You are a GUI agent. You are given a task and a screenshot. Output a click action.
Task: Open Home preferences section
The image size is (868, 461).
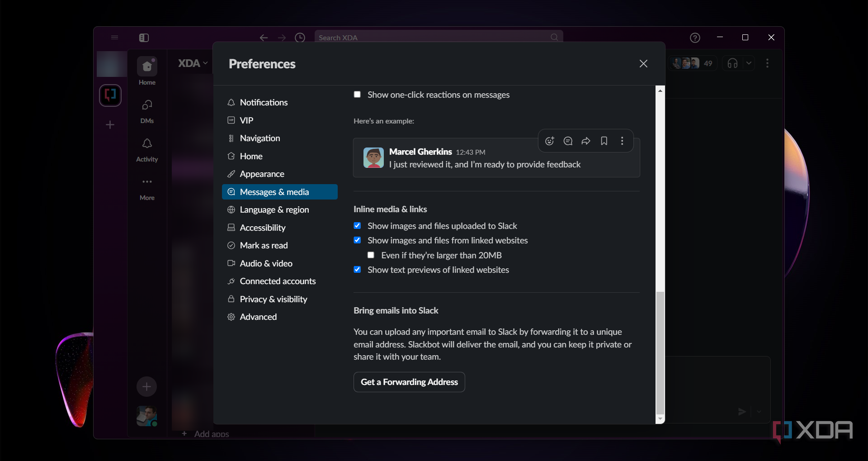(280, 156)
